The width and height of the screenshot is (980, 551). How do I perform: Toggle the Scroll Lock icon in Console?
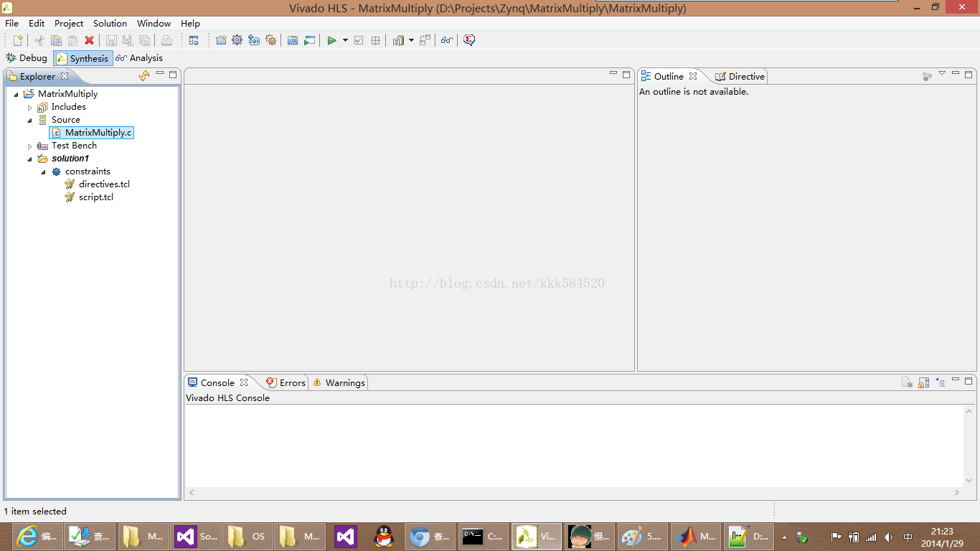point(923,382)
